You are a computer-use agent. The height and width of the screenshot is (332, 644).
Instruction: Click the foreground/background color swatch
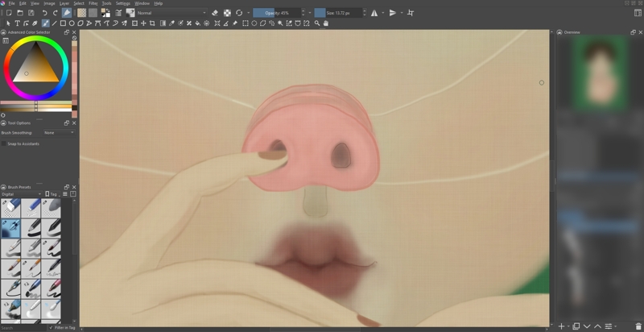click(105, 13)
